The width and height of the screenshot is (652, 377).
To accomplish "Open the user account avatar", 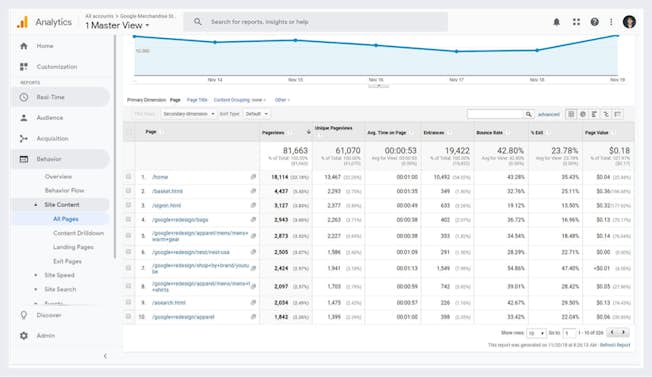I will click(x=629, y=22).
